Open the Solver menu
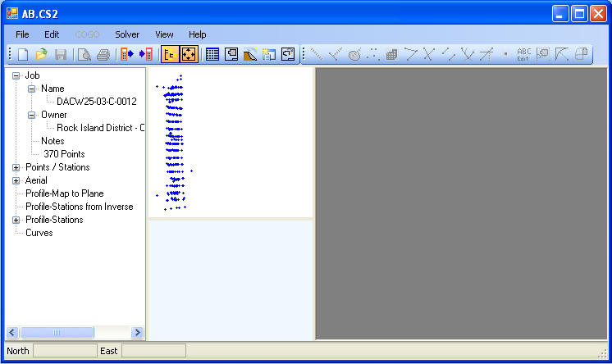Viewport: 612px width, 364px height. pos(127,34)
